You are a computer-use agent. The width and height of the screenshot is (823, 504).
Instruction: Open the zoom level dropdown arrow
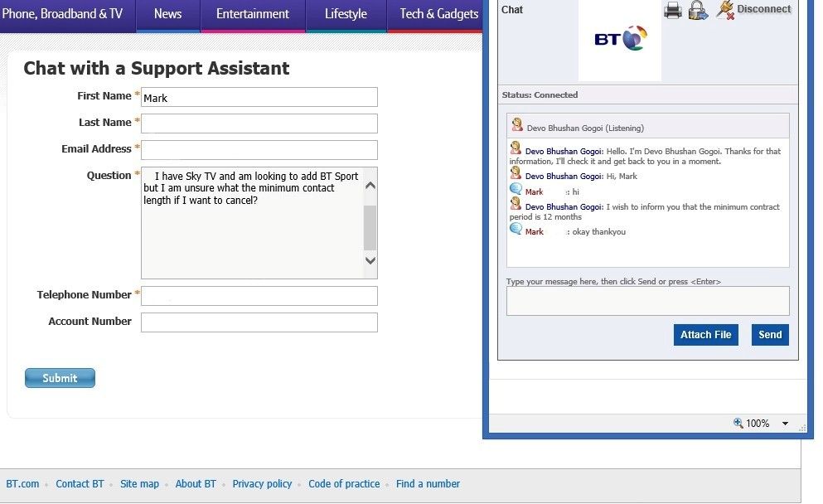[785, 423]
